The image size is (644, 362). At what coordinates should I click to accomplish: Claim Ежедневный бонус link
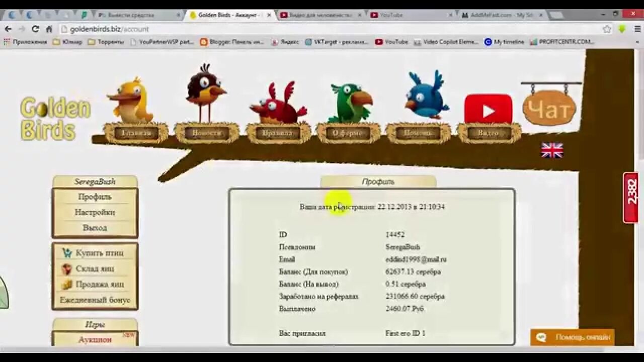pyautogui.click(x=95, y=300)
